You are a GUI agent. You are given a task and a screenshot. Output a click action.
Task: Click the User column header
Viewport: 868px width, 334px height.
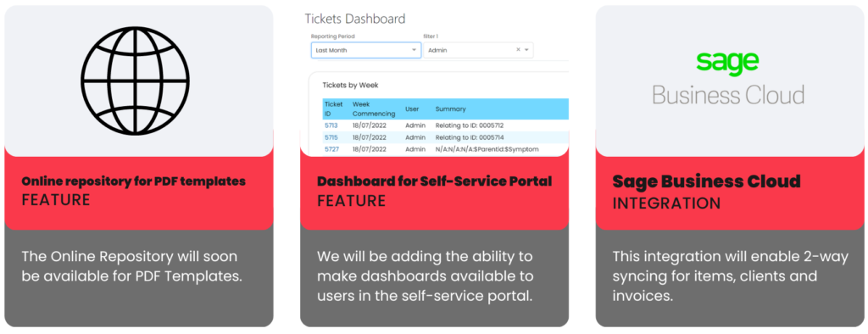pyautogui.click(x=412, y=109)
